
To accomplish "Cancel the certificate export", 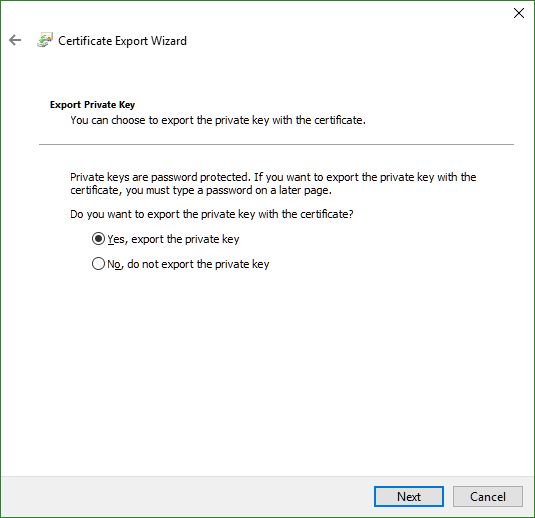I will (488, 497).
